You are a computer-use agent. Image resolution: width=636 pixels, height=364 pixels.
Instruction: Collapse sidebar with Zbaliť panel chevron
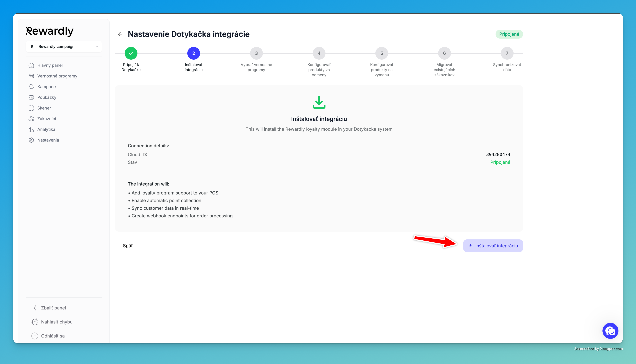(35, 308)
